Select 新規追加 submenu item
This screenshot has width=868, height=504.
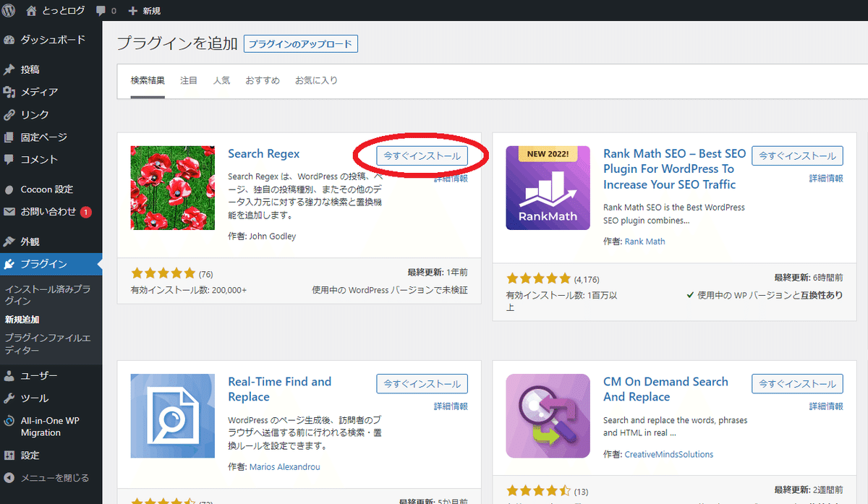click(x=22, y=320)
